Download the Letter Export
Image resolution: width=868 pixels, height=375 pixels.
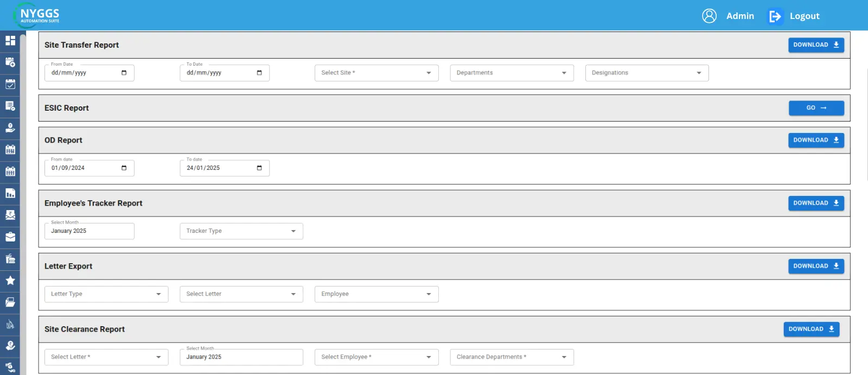816,266
